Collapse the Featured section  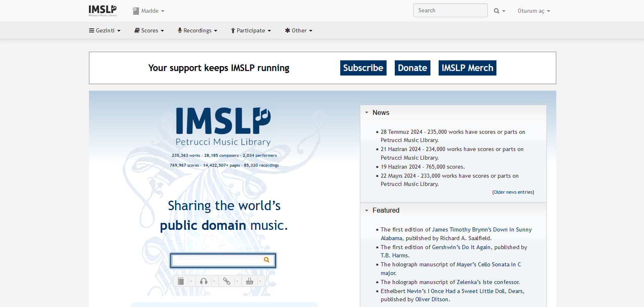367,211
